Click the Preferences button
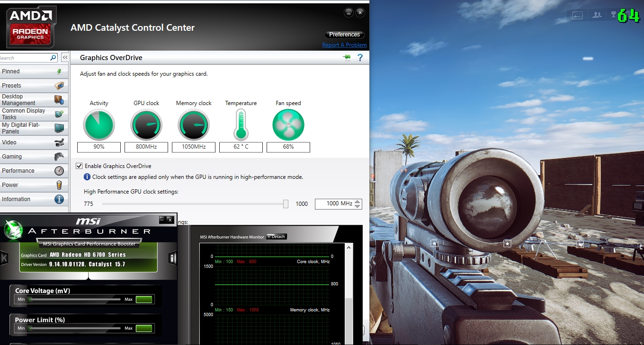The height and width of the screenshot is (345, 644). pyautogui.click(x=345, y=35)
